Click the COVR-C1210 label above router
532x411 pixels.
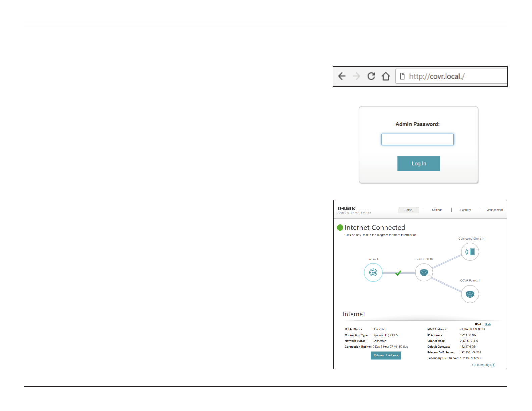point(424,259)
